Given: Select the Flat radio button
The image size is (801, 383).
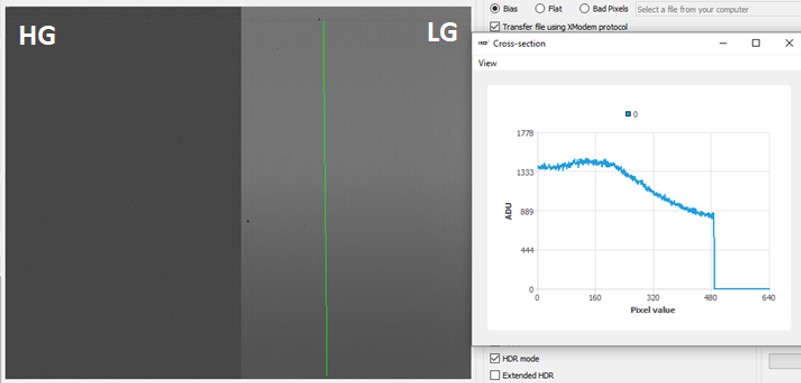Looking at the screenshot, I should coord(539,9).
